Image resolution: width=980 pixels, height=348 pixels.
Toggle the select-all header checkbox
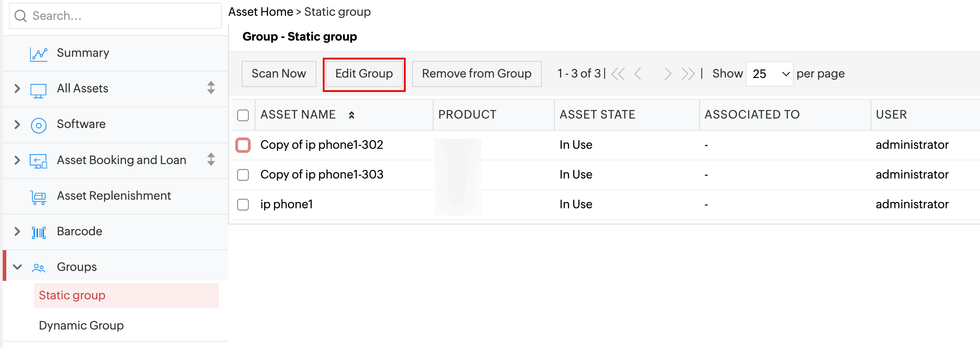coord(243,115)
